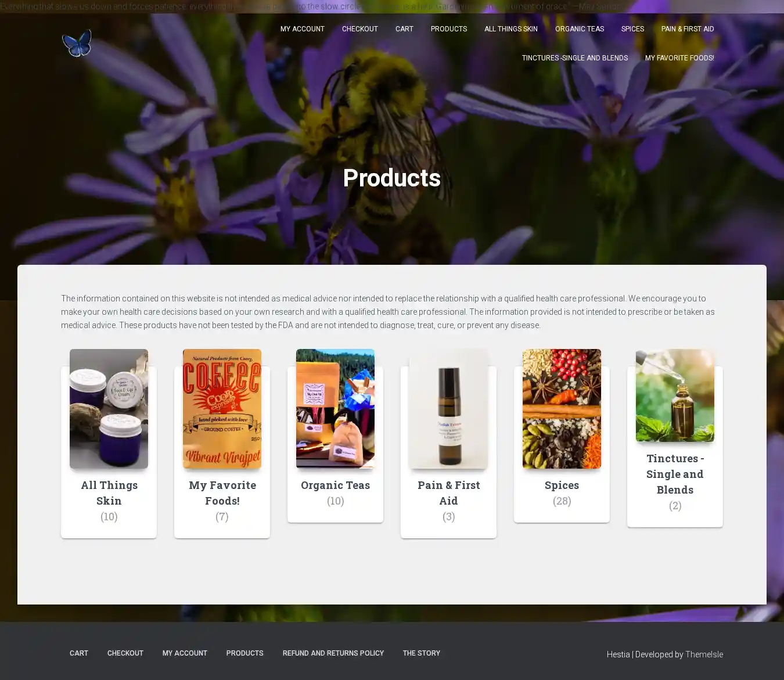Screen dimensions: 784x680
Task: Click the Products footer link
Action: click(244, 653)
